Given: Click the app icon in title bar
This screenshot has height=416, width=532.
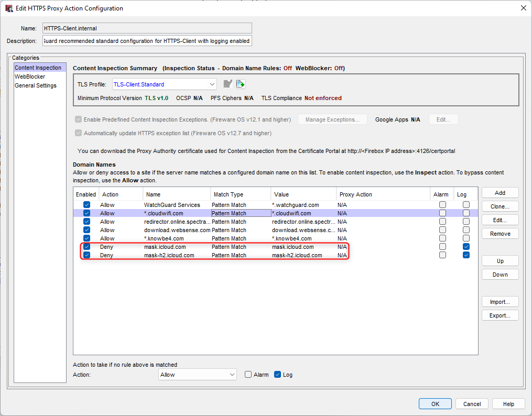Looking at the screenshot, I should tap(9, 8).
